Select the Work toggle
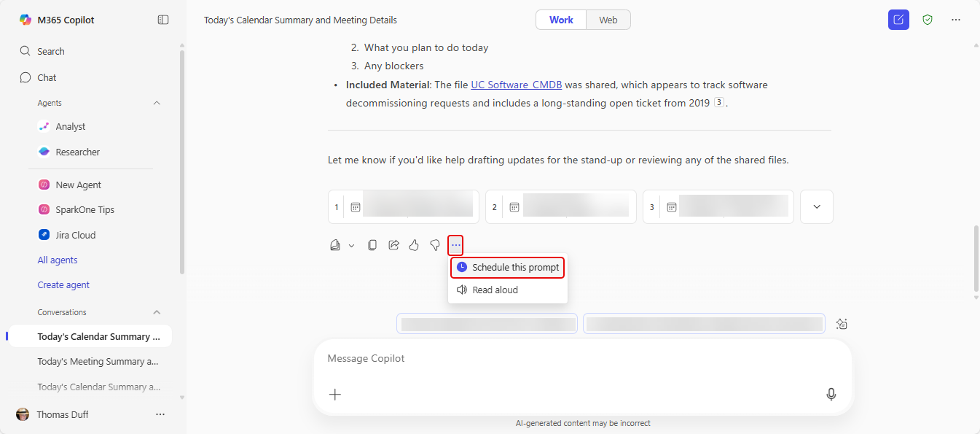 (561, 20)
